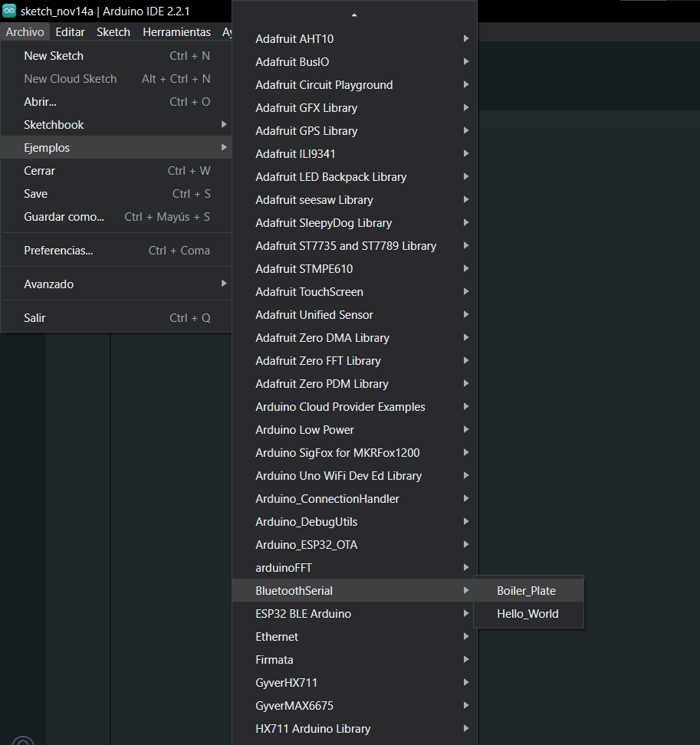Viewport: 700px width, 745px height.
Task: Open Adafruit Zero PDM Library submenu
Action: (354, 384)
